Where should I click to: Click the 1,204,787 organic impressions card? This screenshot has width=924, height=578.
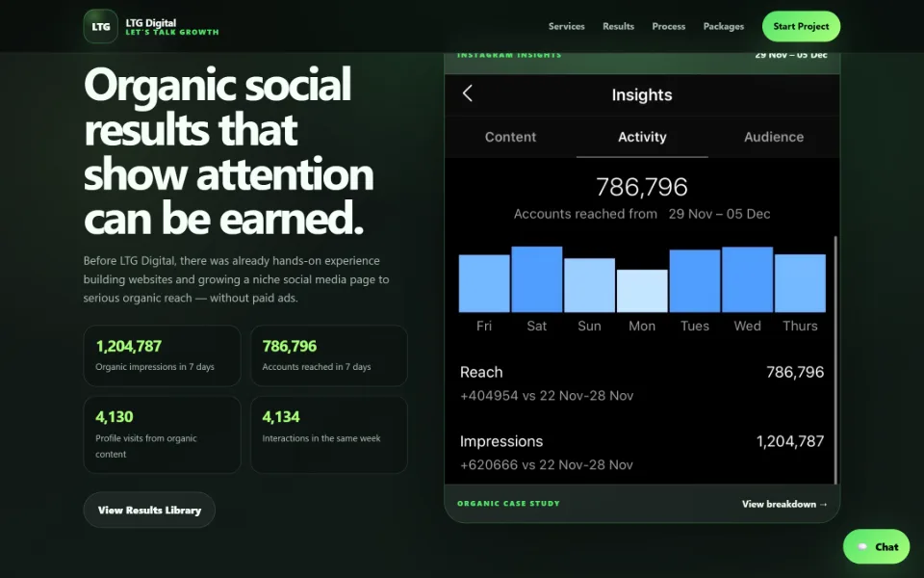[x=162, y=355]
